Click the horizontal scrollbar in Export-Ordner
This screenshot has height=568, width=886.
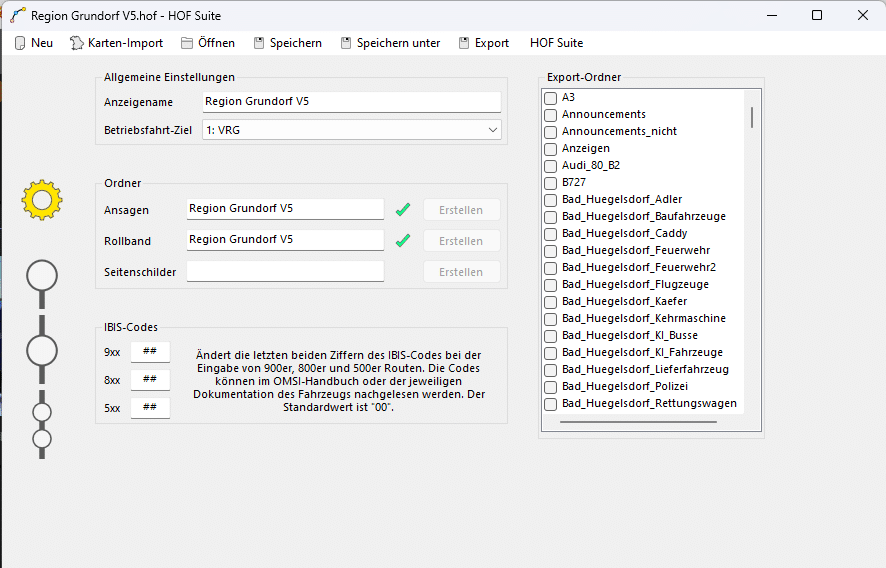point(638,422)
